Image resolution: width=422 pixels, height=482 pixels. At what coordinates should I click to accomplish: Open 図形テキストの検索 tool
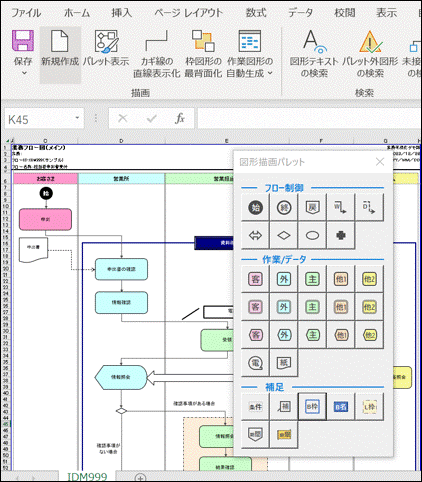[314, 53]
